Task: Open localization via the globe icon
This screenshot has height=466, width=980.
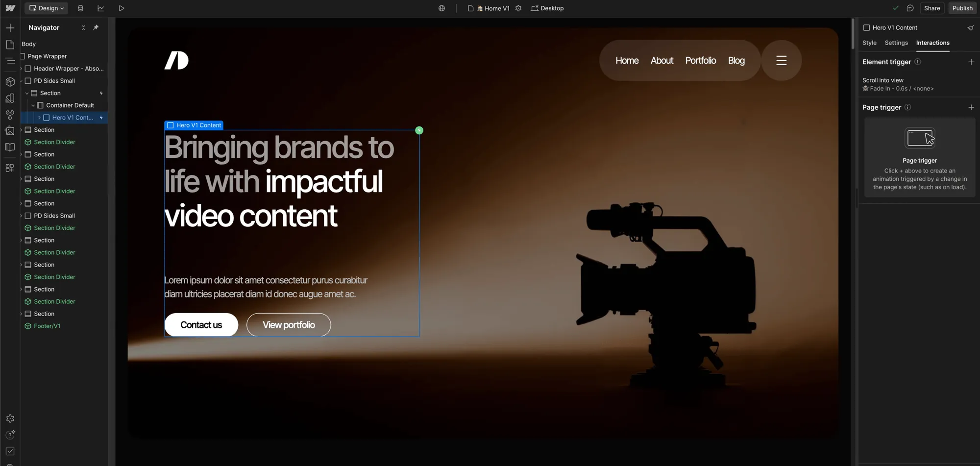Action: click(441, 8)
